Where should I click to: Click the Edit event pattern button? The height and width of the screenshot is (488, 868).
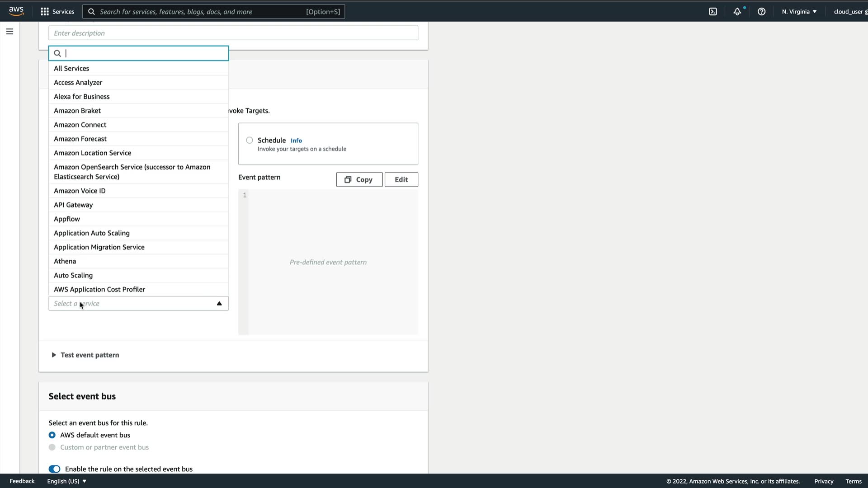click(401, 179)
